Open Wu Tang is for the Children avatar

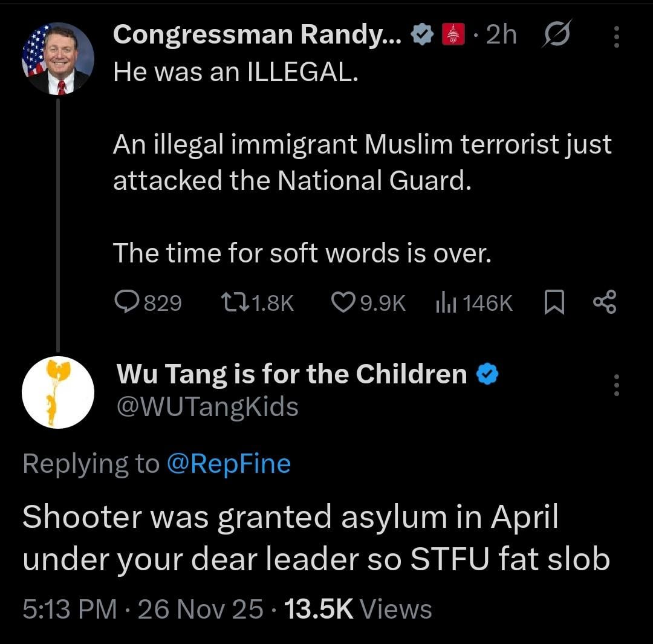pos(58,392)
